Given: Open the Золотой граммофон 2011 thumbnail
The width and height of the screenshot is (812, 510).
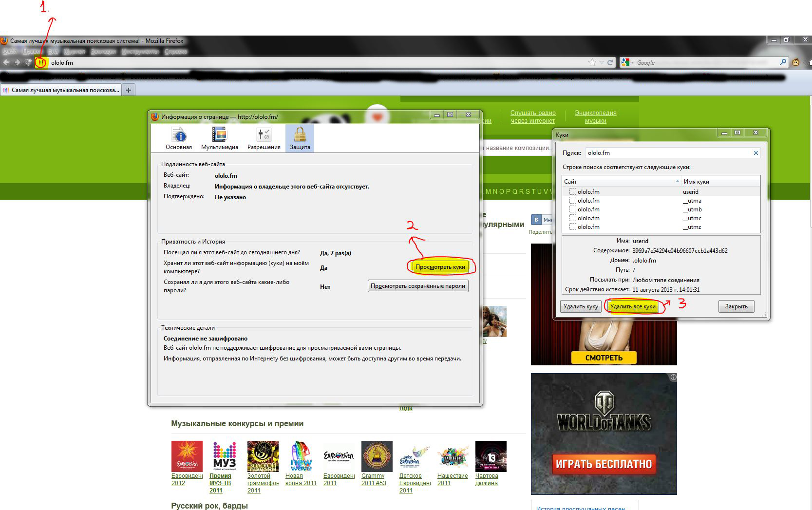Looking at the screenshot, I should click(263, 456).
